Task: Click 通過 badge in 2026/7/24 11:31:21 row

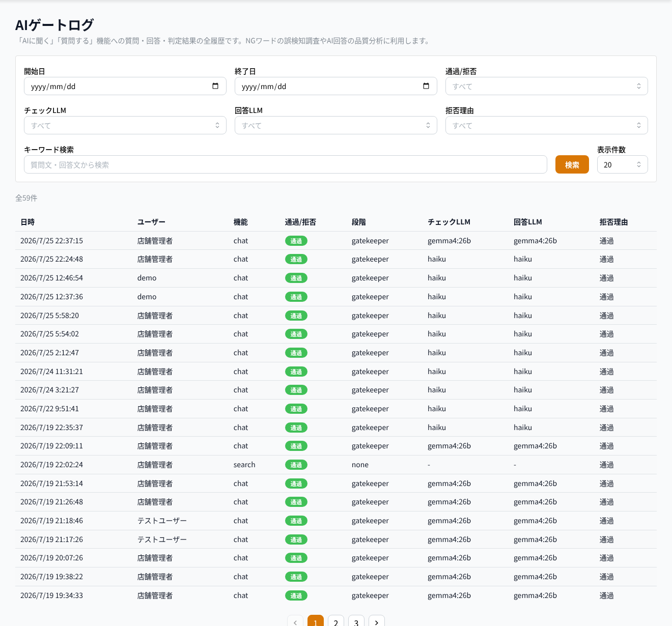Action: point(296,372)
